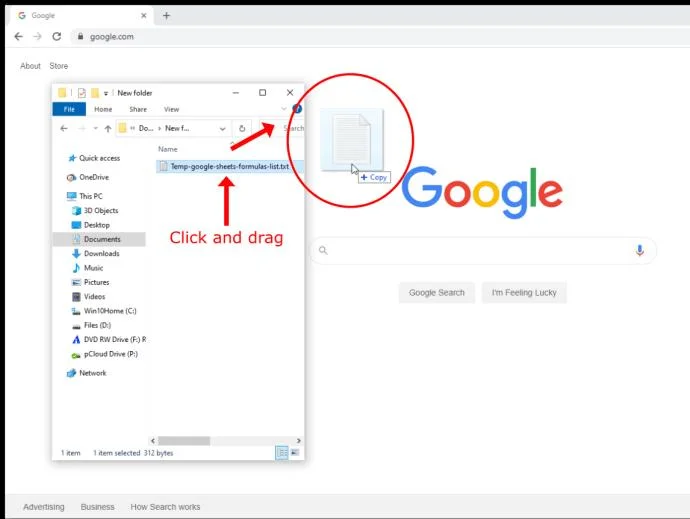Viewport: 690px width, 519px height.
Task: Switch to large icons view layout
Action: (x=295, y=453)
